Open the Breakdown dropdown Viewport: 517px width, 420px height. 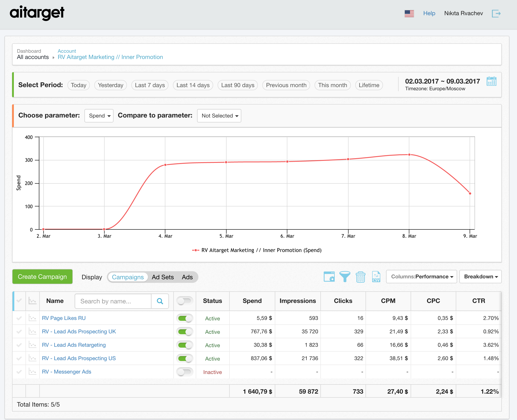tap(480, 277)
